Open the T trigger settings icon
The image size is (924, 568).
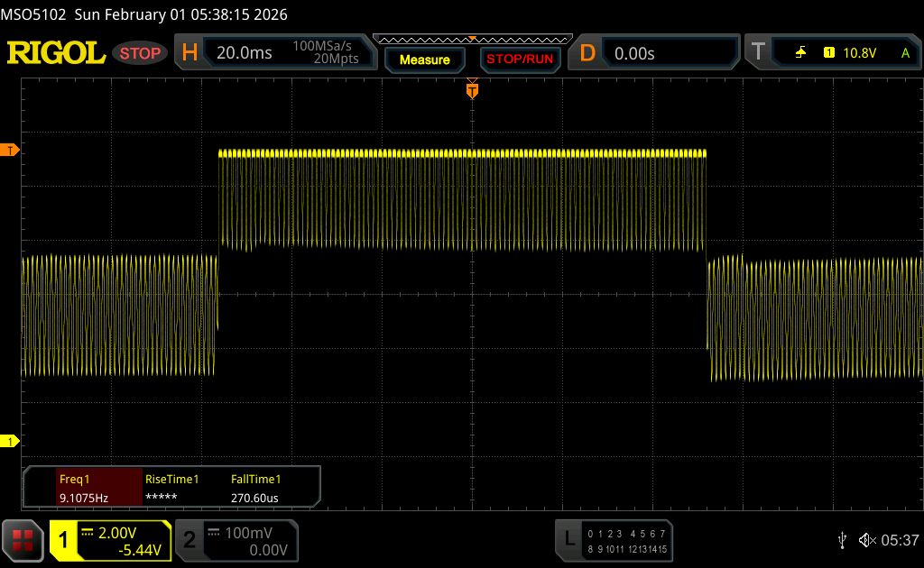tap(758, 53)
